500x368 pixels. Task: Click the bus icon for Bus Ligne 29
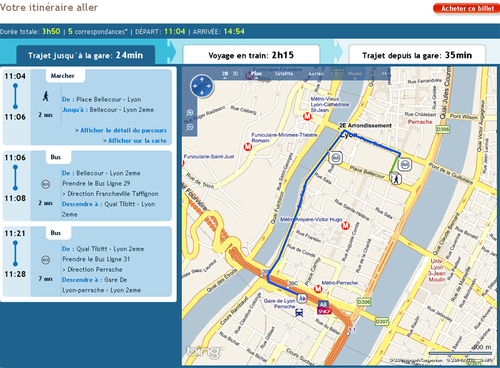[46, 184]
